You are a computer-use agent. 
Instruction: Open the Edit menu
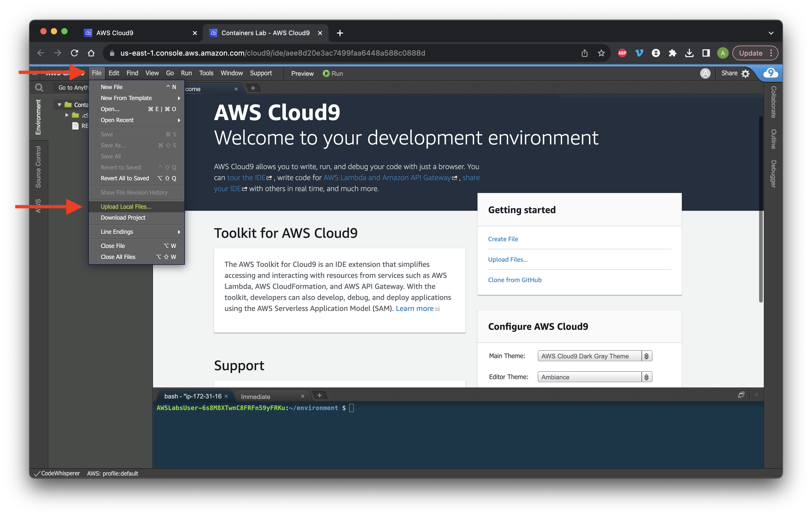pos(114,73)
